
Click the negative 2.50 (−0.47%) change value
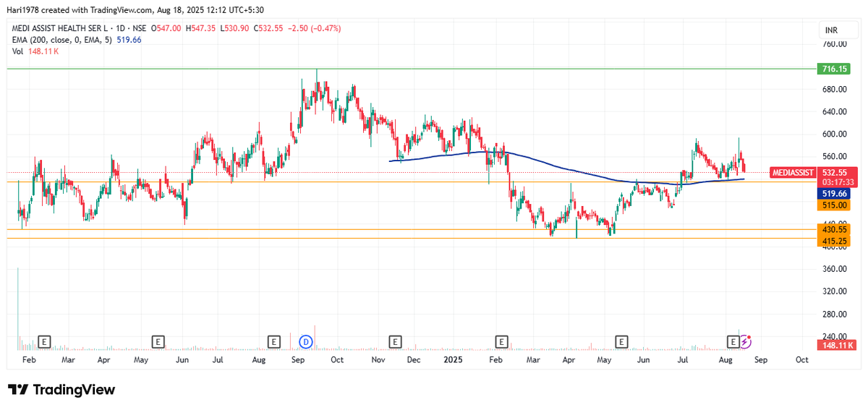point(315,28)
